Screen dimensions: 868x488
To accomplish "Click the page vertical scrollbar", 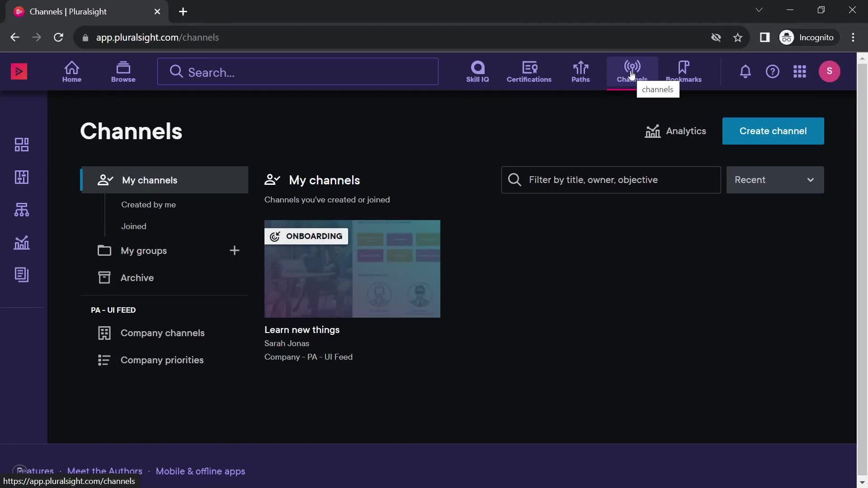I will [x=862, y=270].
